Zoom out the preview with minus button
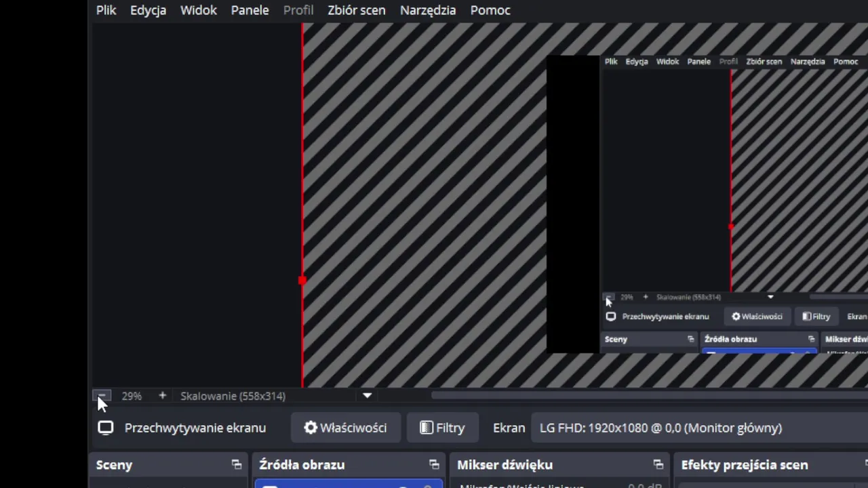The image size is (868, 488). click(102, 396)
